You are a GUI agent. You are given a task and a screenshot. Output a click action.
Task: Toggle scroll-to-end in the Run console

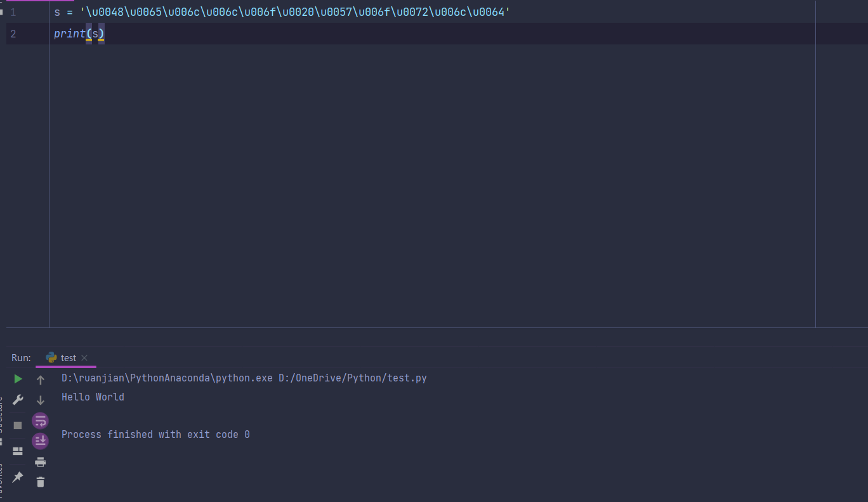41,441
